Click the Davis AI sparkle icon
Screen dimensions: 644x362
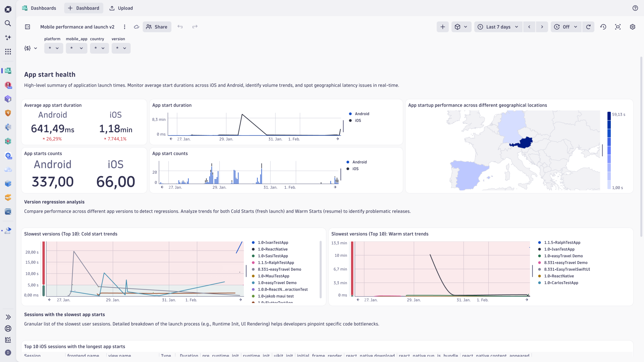tap(8, 37)
